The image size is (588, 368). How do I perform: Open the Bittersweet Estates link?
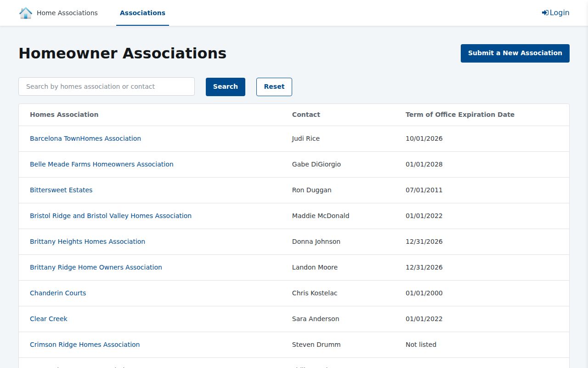click(x=61, y=190)
